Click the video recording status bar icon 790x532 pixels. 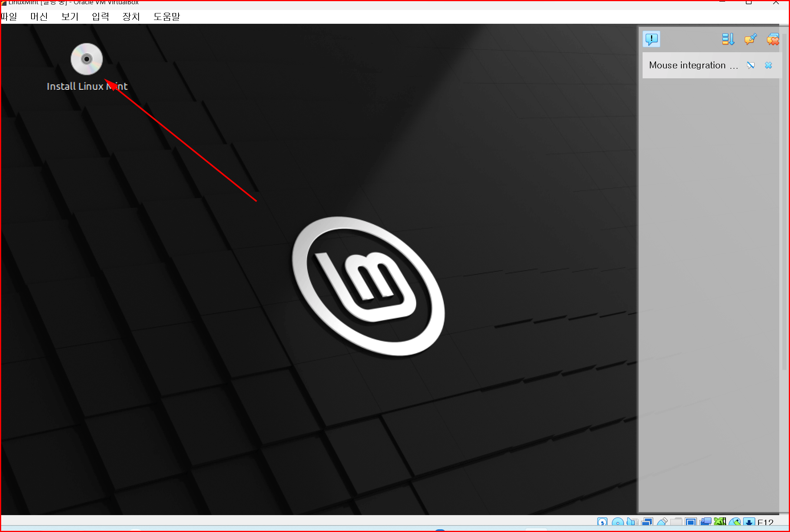705,522
